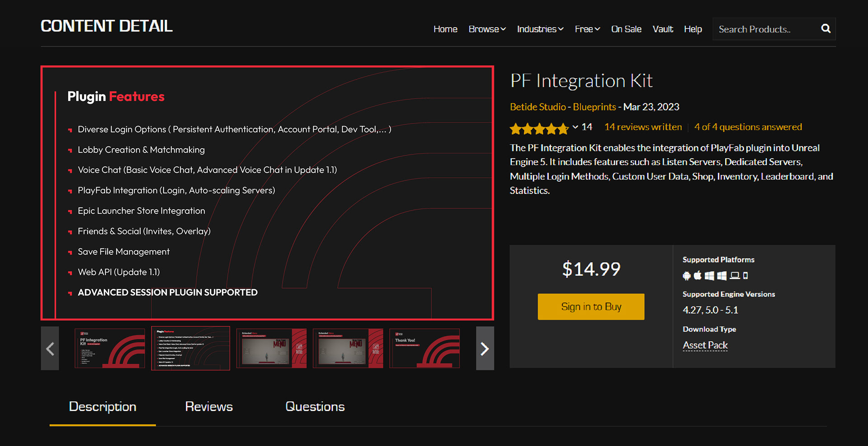Click the large Plugin Features preview image

(267, 193)
